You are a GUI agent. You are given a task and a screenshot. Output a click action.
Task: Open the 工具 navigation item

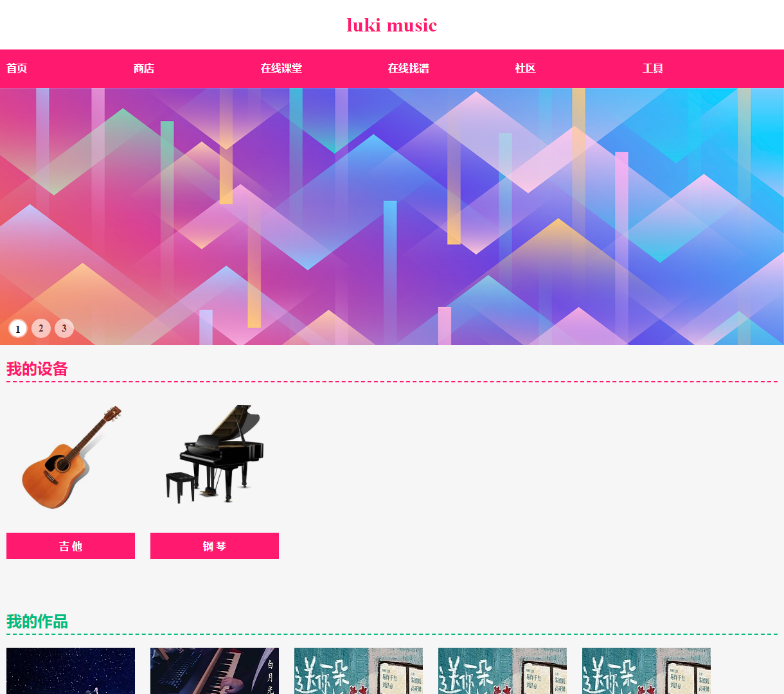pyautogui.click(x=653, y=69)
